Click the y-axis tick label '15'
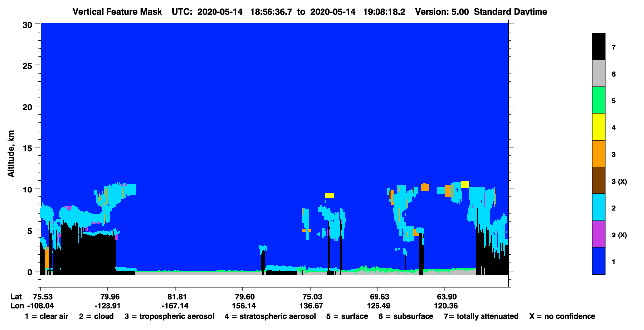This screenshot has height=330, width=644. [29, 148]
